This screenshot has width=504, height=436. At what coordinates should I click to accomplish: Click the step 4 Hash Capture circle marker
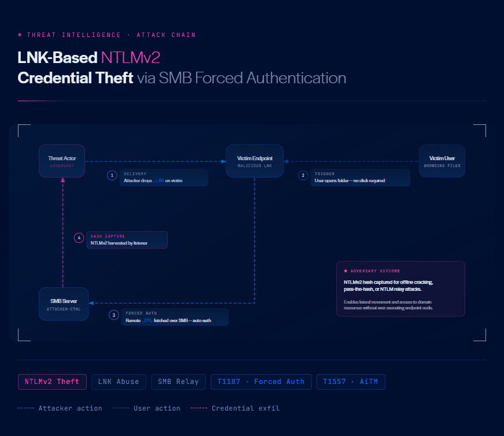[79, 238]
